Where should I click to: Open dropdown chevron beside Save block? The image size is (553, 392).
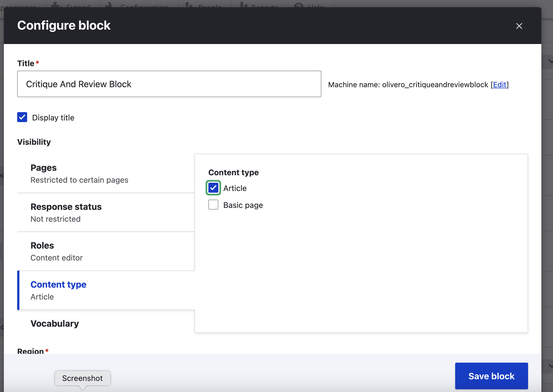pyautogui.click(x=550, y=366)
